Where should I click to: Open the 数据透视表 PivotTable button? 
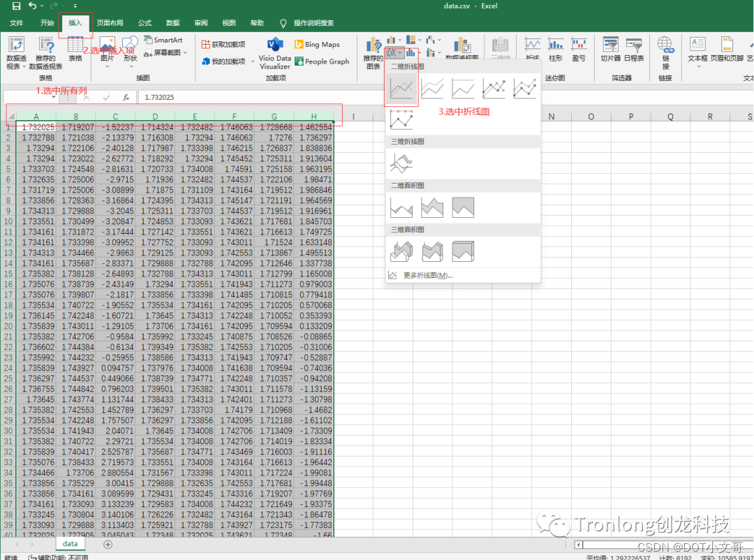16,53
